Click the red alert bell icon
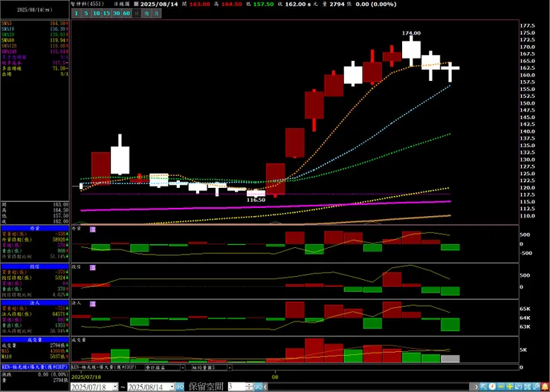The height and width of the screenshot is (392, 550). [545, 387]
